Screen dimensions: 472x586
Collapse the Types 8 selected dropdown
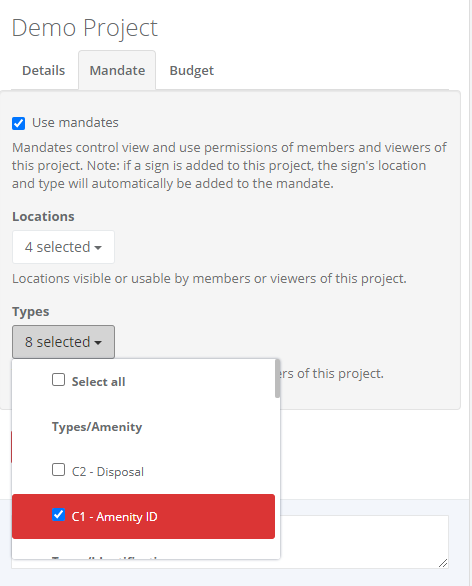[x=63, y=342]
